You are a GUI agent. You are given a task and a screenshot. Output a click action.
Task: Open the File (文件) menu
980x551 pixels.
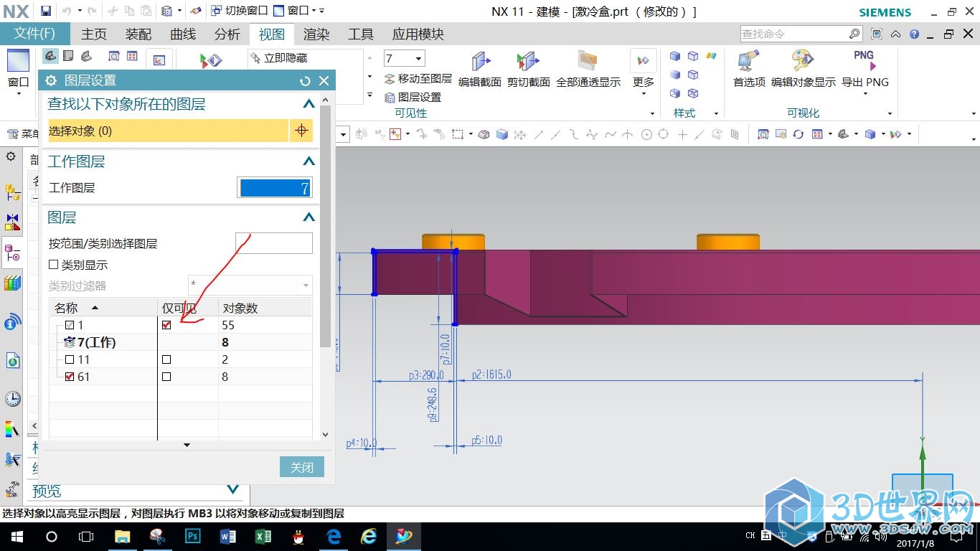(x=35, y=34)
